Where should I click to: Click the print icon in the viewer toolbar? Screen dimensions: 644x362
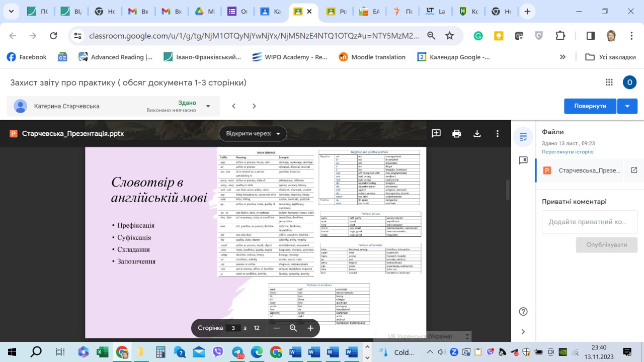[456, 134]
